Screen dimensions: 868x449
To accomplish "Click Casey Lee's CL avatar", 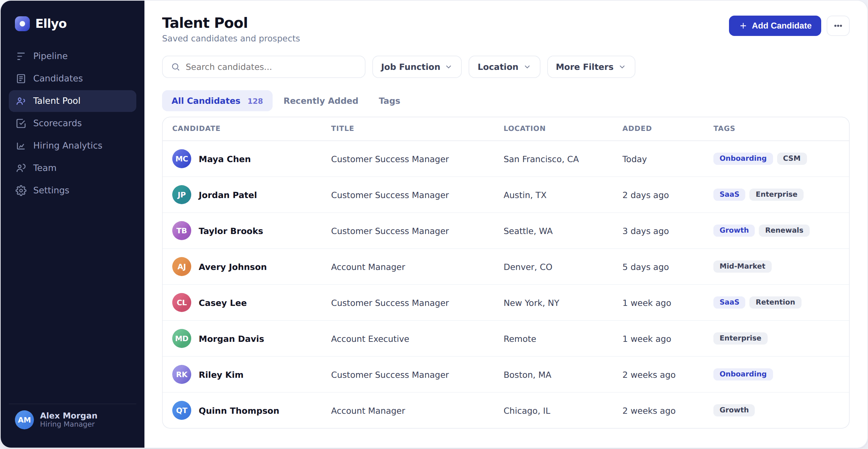I will 182,302.
